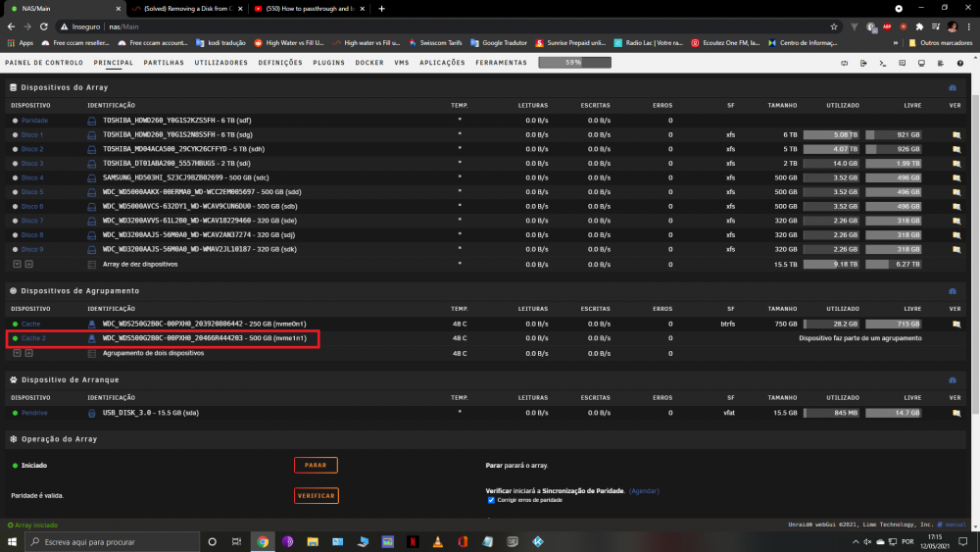980x552 pixels.
Task: Click the 59% progress bar in header
Action: pyautogui.click(x=575, y=63)
